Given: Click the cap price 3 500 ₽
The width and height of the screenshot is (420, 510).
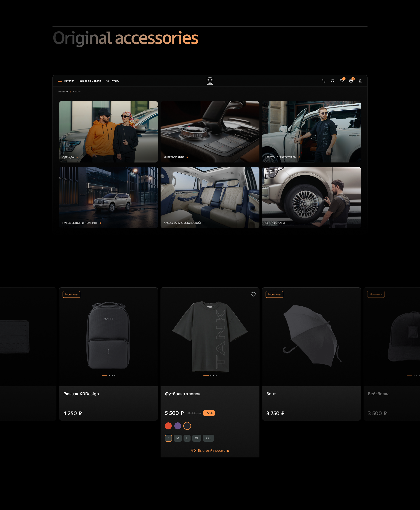Looking at the screenshot, I should click(377, 413).
